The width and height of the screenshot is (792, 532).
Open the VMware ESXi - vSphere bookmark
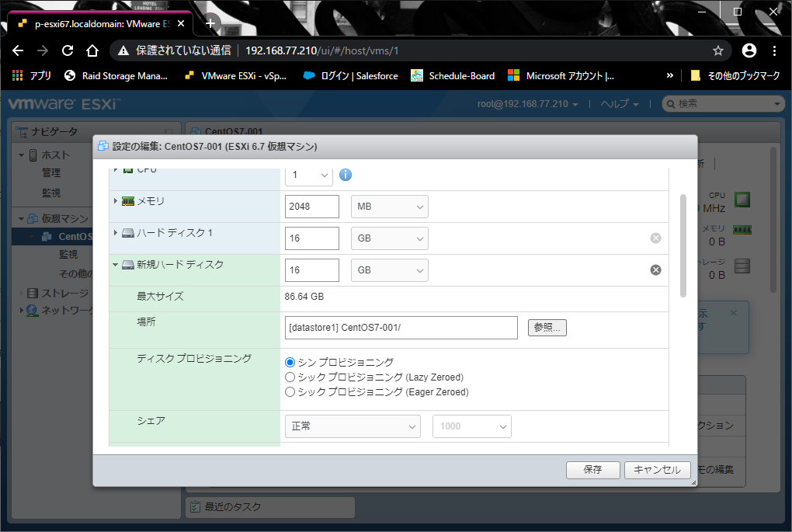pos(235,76)
